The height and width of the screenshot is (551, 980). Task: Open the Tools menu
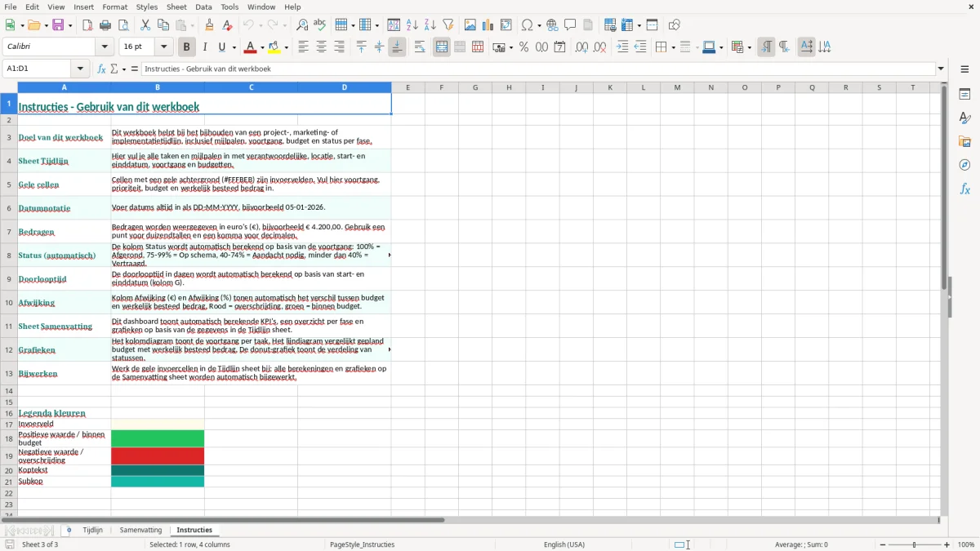(x=229, y=7)
